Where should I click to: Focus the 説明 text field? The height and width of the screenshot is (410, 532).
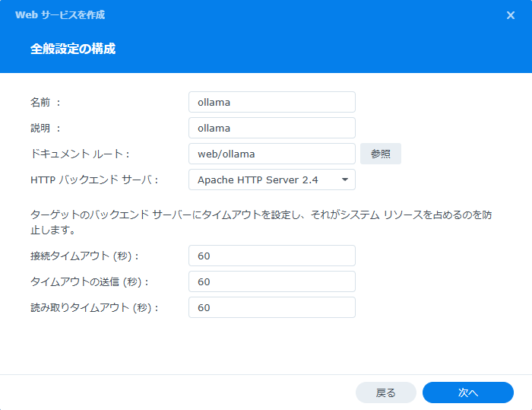click(x=272, y=128)
